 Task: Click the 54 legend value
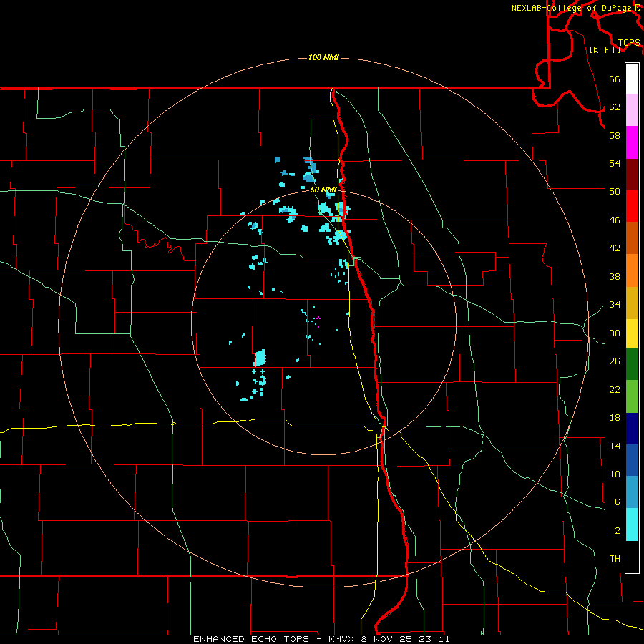click(x=615, y=163)
